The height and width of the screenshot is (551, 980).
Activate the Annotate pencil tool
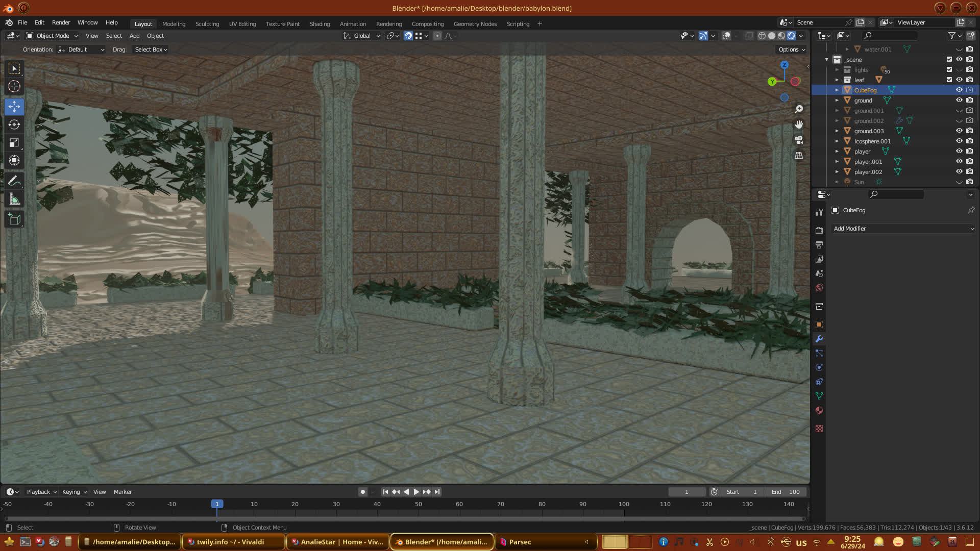[x=14, y=181]
